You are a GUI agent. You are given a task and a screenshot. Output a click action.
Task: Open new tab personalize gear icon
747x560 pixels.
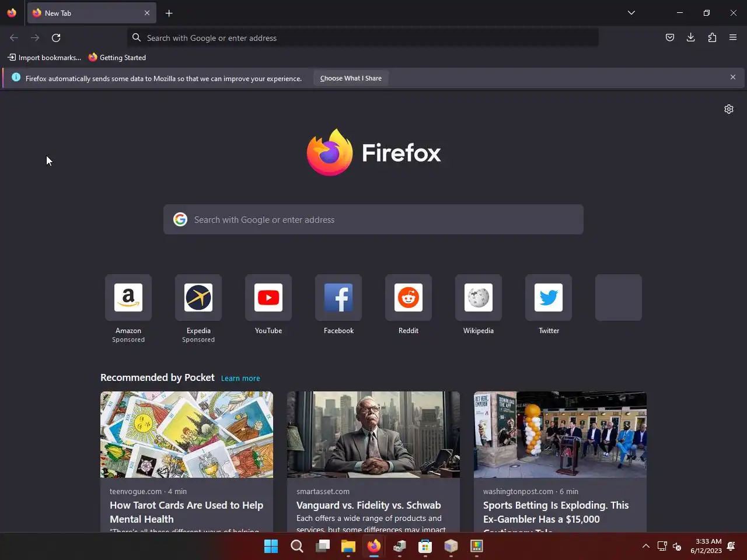pyautogui.click(x=729, y=109)
